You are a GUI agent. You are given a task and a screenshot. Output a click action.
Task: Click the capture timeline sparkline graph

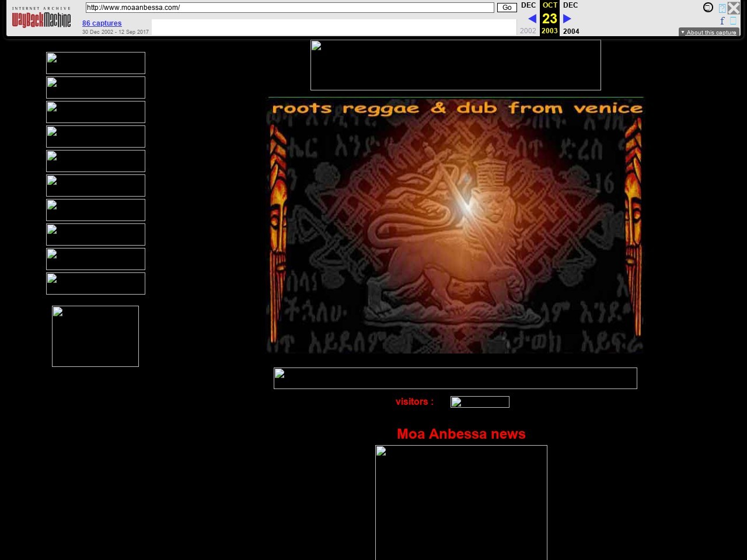(x=334, y=27)
